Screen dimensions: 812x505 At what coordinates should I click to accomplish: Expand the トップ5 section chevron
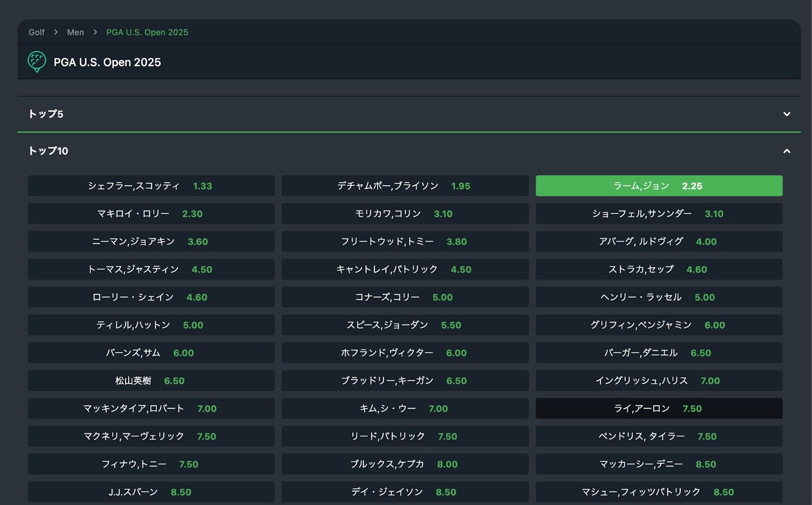click(x=787, y=114)
